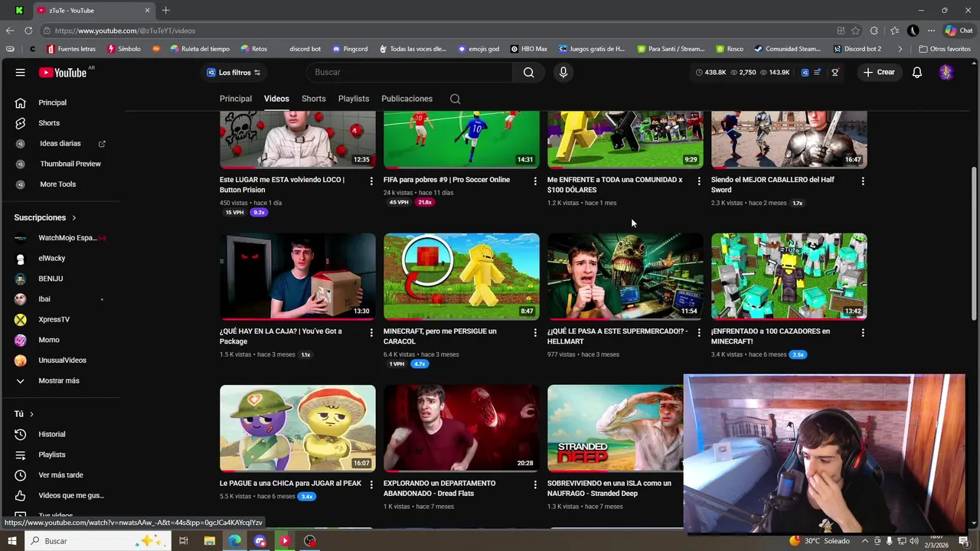Open options for $100 DÓLARES video
The height and width of the screenshot is (551, 980).
[698, 181]
